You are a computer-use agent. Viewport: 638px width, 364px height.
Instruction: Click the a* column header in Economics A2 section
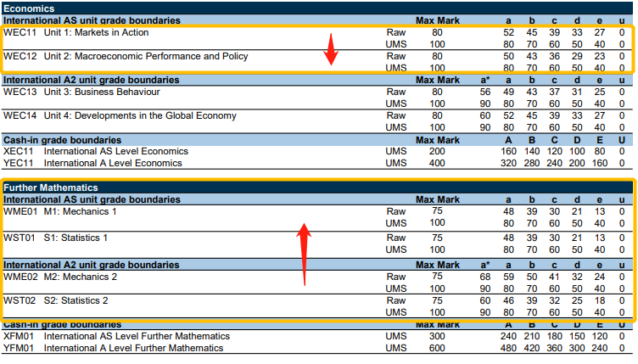(484, 80)
